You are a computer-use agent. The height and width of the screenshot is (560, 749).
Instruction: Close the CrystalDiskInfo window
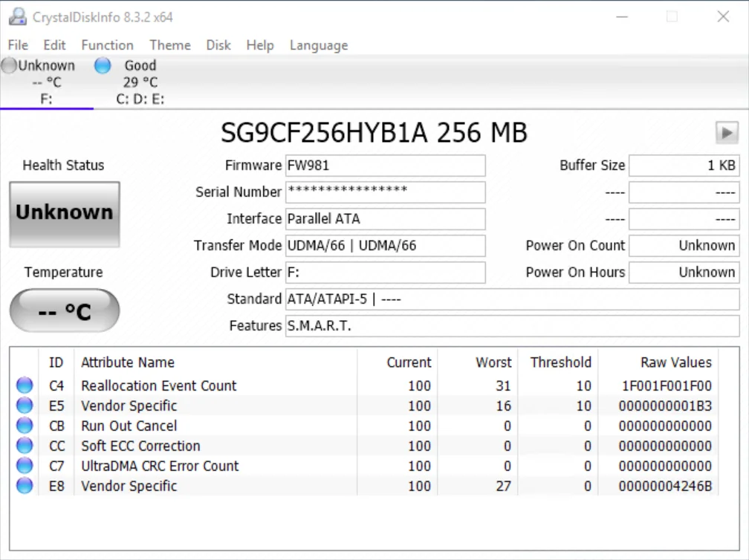click(723, 16)
